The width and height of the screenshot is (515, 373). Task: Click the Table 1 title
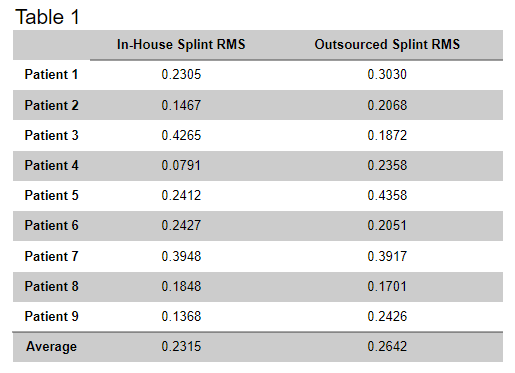pos(47,17)
